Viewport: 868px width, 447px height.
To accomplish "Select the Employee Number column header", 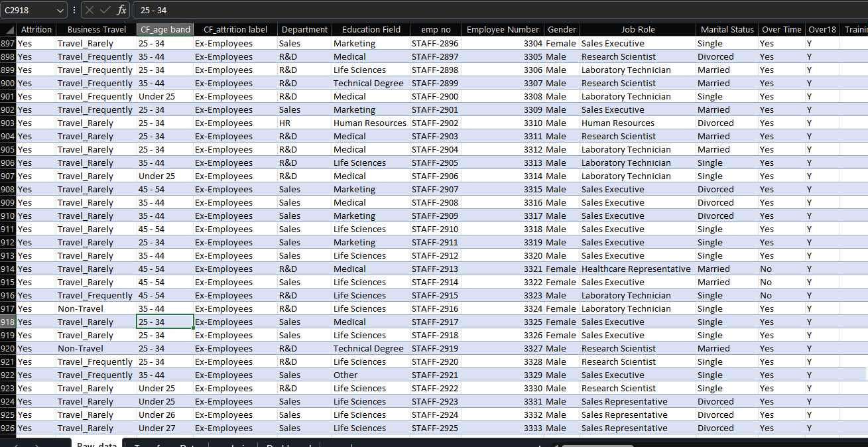I will coord(502,29).
